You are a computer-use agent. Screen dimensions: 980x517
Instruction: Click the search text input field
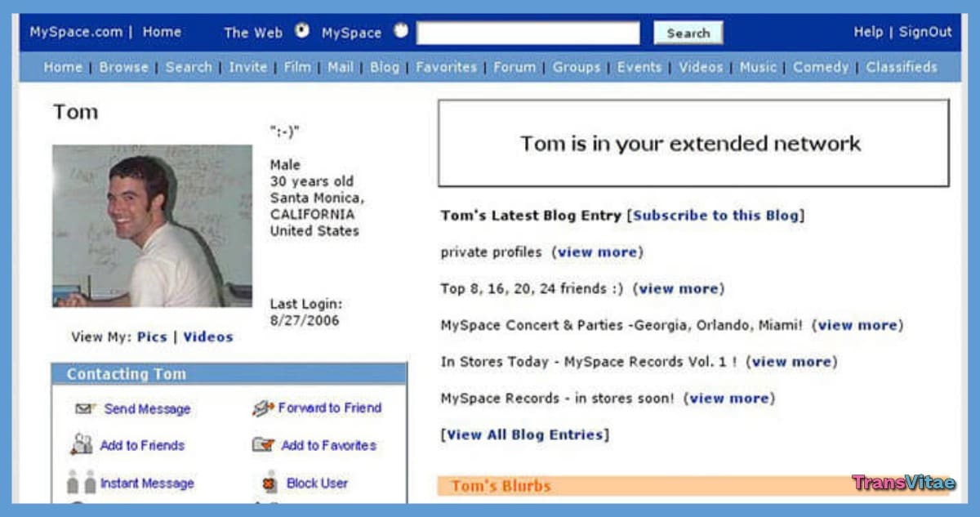pyautogui.click(x=528, y=33)
